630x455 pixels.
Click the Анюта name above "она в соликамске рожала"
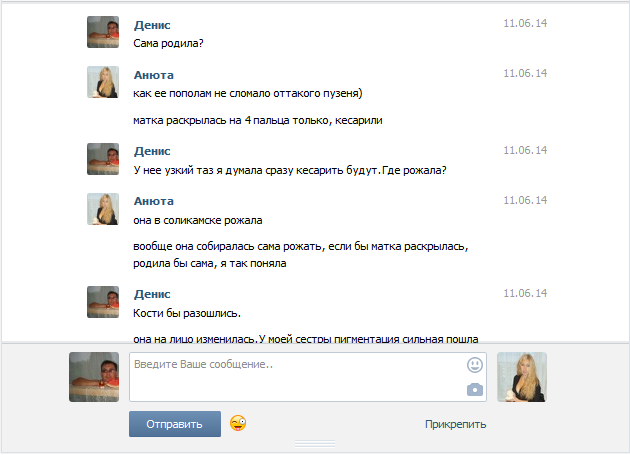coord(154,200)
